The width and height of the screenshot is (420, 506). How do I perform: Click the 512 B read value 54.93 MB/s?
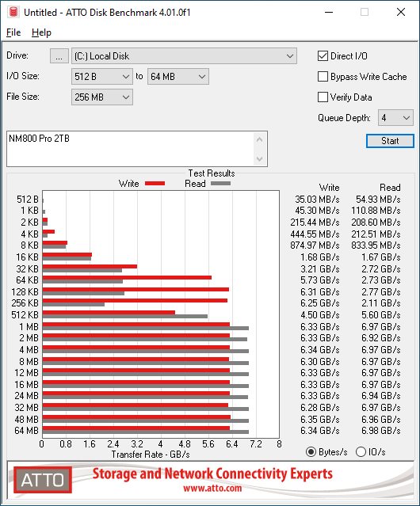pos(378,200)
